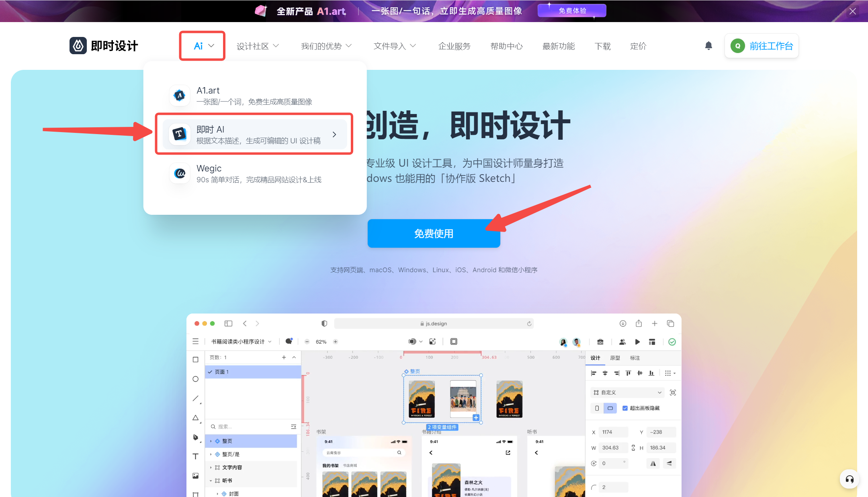Click the zoom in plus icon next to 62%
Screen dimensions: 868x497
point(336,342)
